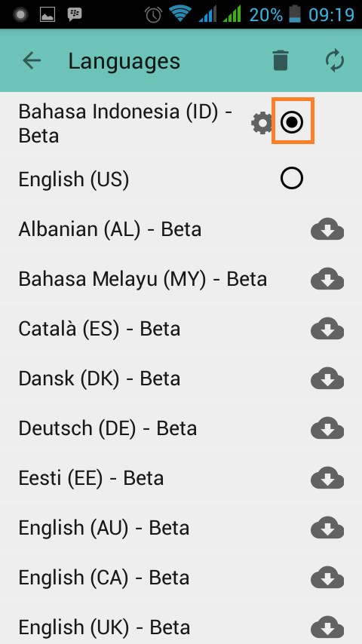Tap the Bahasa Indonesia (ID) - Beta label
The image size is (362, 644).
(126, 123)
